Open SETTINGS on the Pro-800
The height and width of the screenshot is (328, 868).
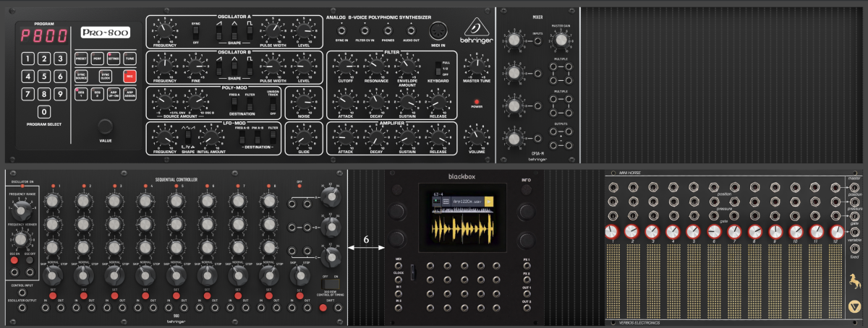(114, 59)
